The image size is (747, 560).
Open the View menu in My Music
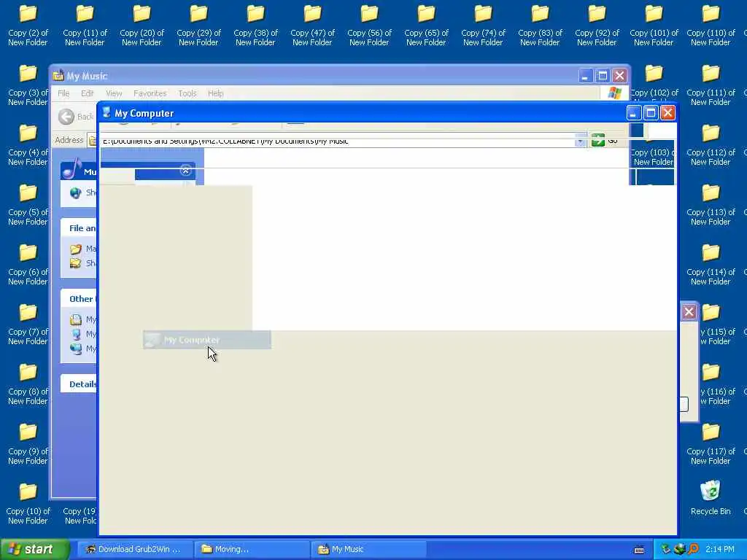point(114,93)
